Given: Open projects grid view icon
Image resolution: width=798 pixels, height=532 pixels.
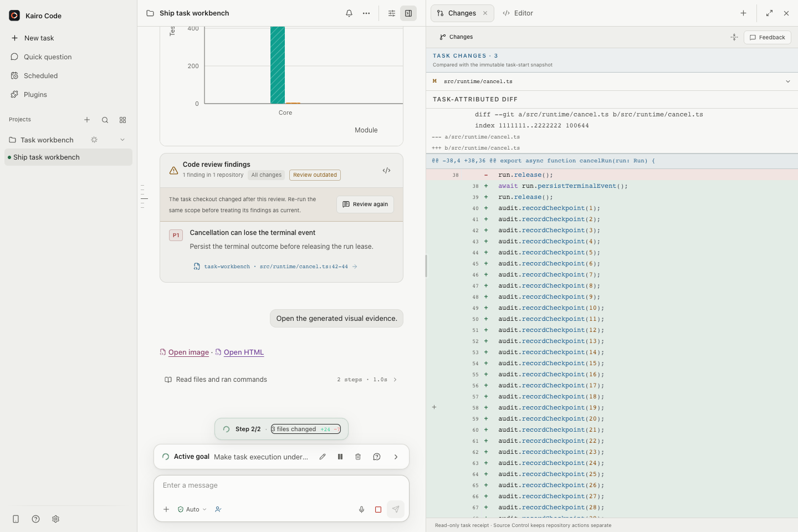Looking at the screenshot, I should click(x=123, y=120).
